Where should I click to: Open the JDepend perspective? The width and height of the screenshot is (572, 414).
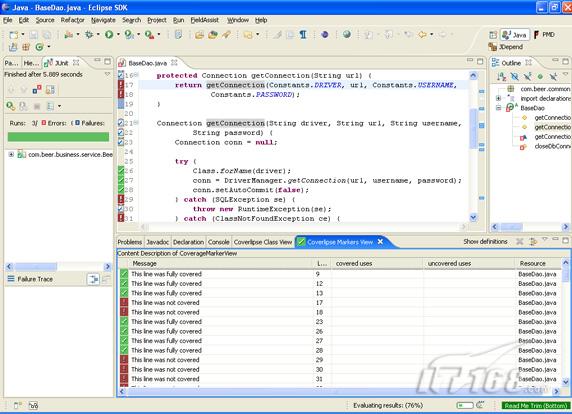click(x=506, y=47)
